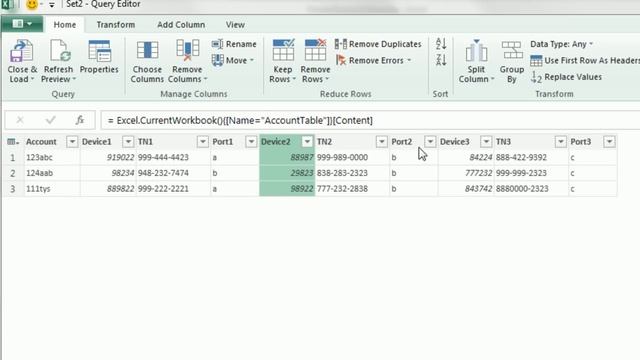Click the cell containing 777232

tap(466, 173)
